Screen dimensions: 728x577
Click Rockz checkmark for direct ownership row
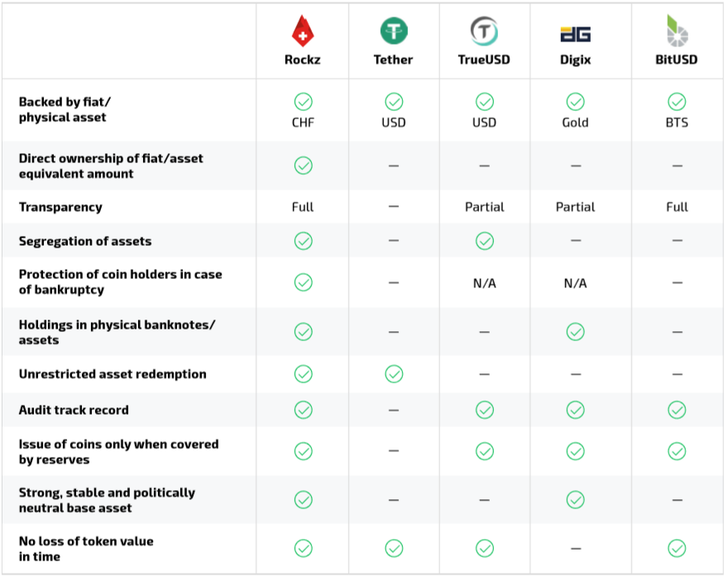(x=304, y=166)
